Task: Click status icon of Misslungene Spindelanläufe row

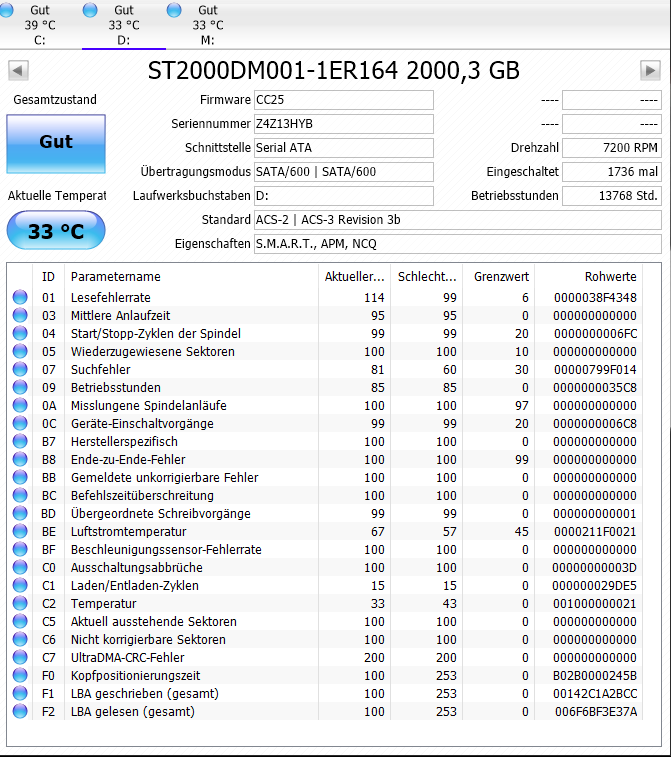Action: coord(20,406)
